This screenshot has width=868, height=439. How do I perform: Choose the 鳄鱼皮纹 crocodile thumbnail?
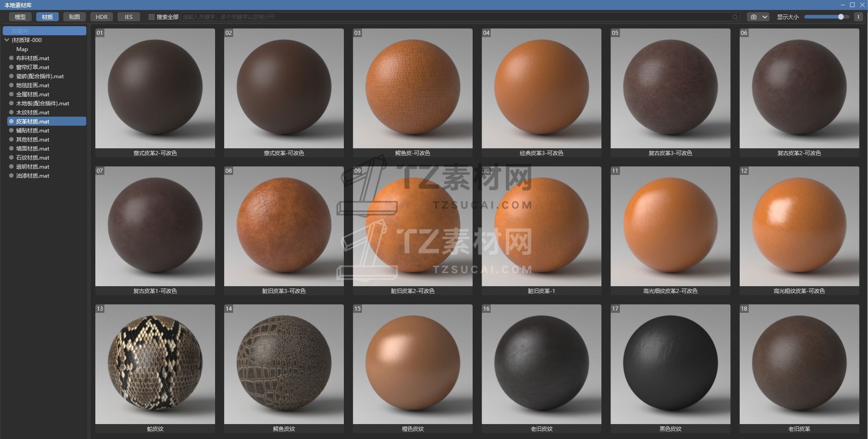284,364
